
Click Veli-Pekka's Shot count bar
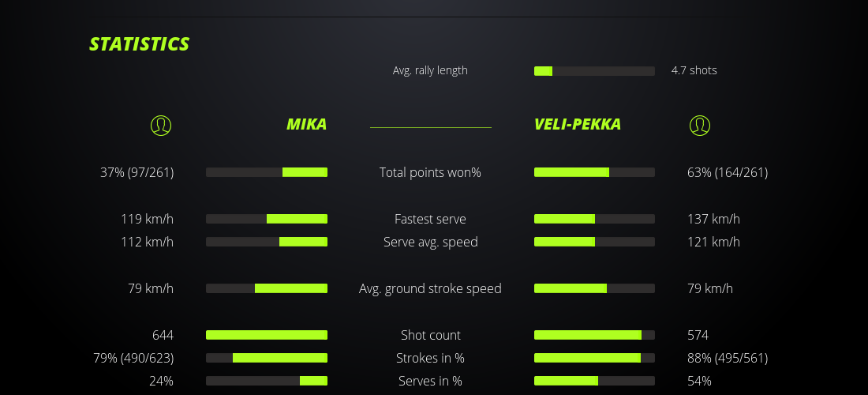click(594, 335)
